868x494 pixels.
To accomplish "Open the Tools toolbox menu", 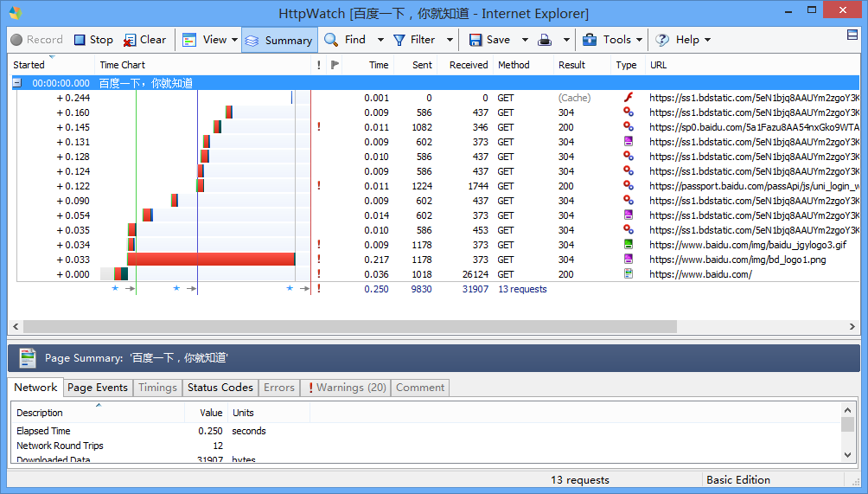I will click(612, 40).
